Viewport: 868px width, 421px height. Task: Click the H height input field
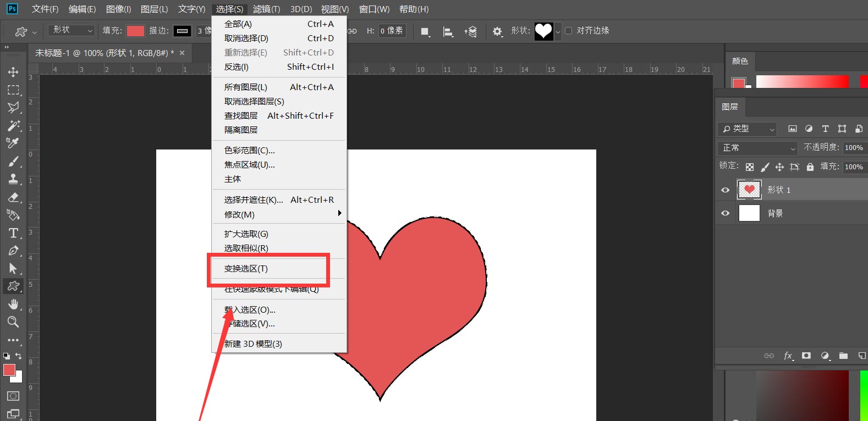click(392, 31)
